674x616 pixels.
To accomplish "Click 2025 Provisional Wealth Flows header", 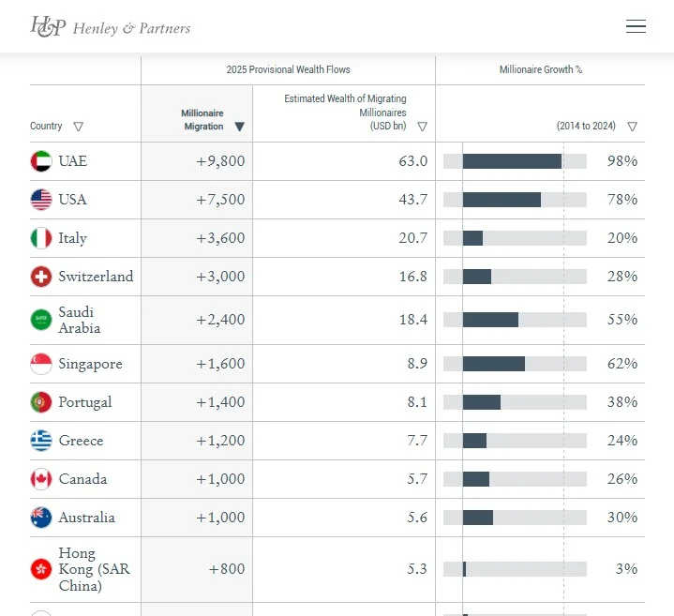I will click(x=288, y=70).
